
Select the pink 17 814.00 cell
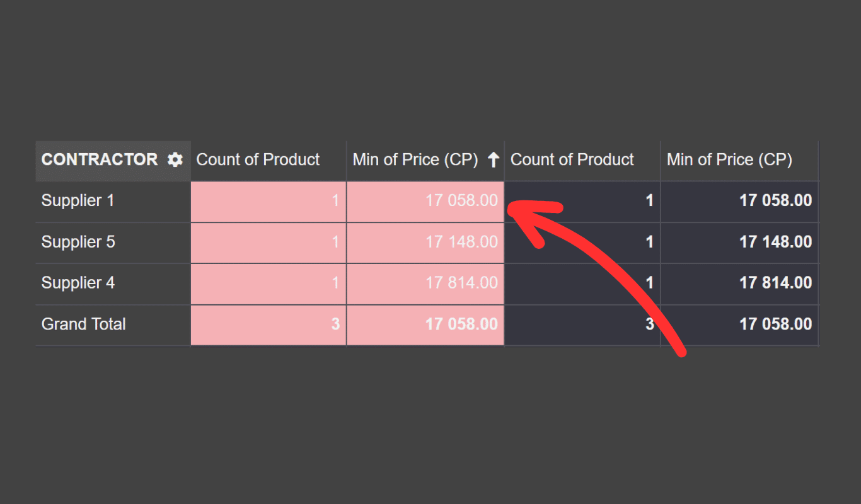tap(461, 283)
